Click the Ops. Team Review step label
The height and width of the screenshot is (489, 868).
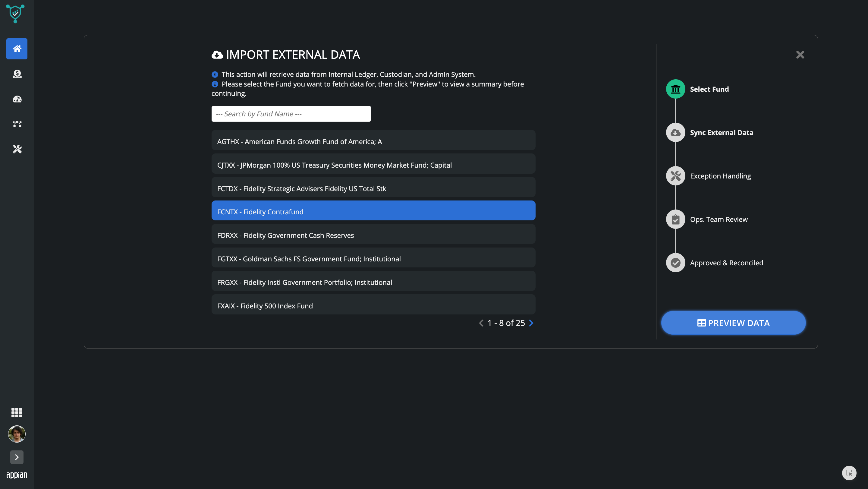(719, 219)
